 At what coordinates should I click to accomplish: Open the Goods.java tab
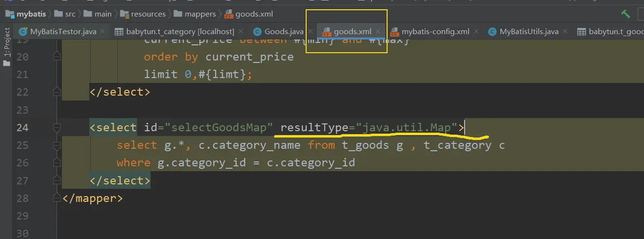pos(284,32)
